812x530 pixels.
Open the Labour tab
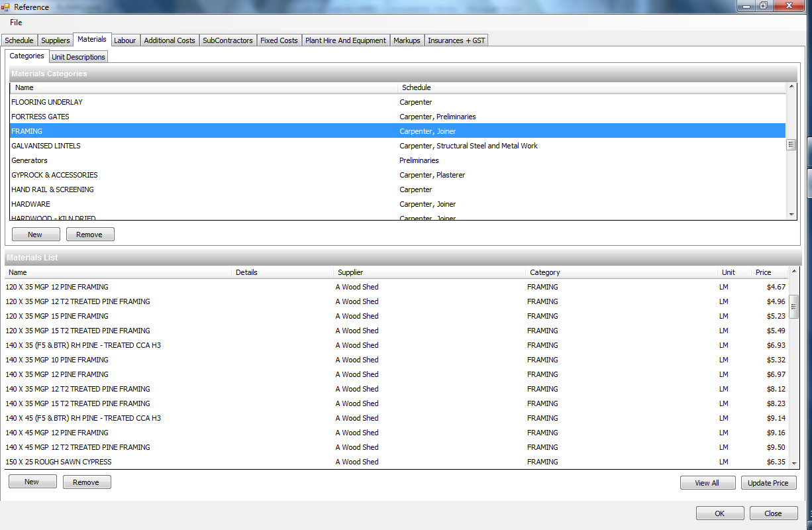click(x=125, y=40)
